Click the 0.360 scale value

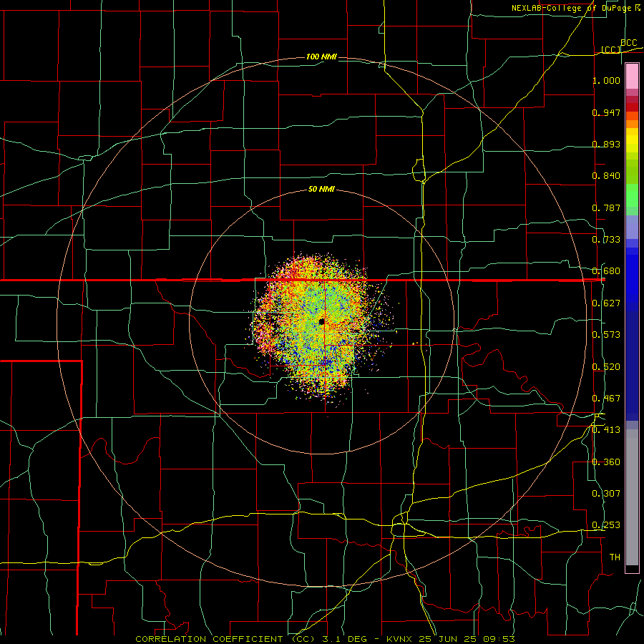pyautogui.click(x=606, y=462)
